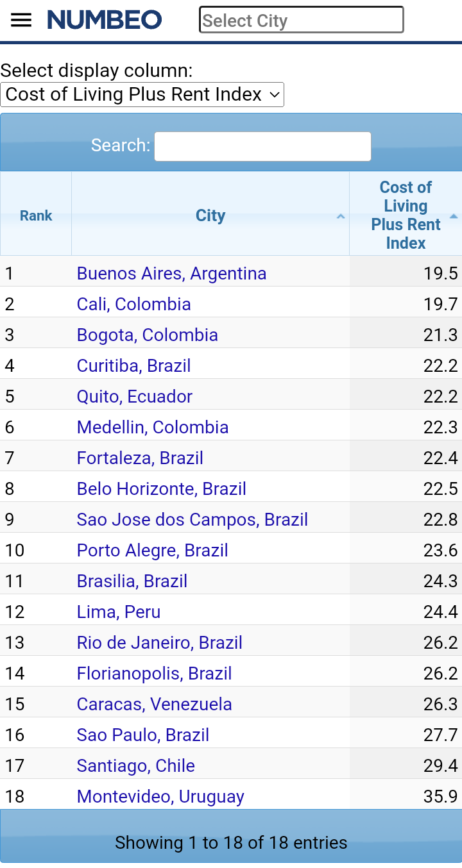Go to Caracas, Venezuela page
This screenshot has width=462, height=868.
pyautogui.click(x=154, y=705)
